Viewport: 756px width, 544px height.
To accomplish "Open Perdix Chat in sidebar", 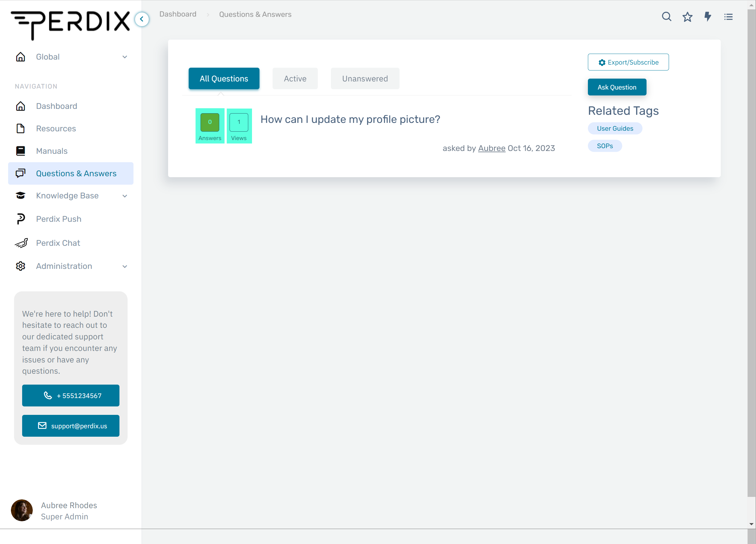I will [x=71, y=243].
